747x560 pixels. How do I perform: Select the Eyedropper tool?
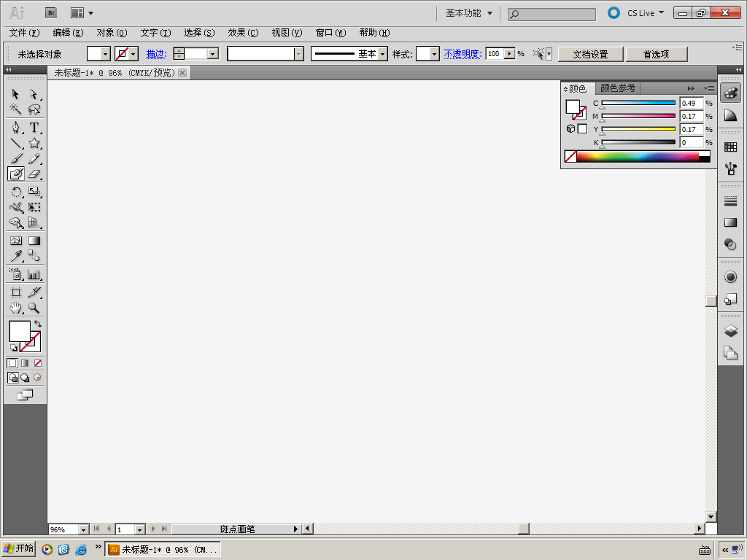pos(15,256)
